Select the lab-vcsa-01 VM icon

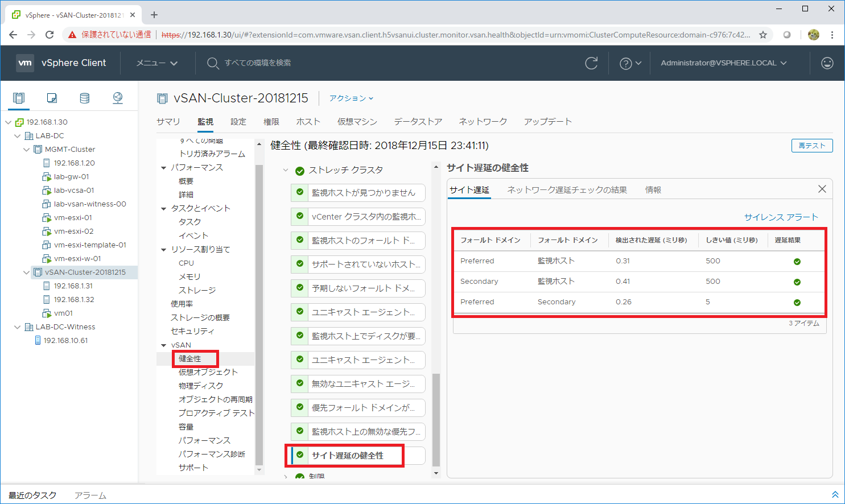tap(47, 190)
